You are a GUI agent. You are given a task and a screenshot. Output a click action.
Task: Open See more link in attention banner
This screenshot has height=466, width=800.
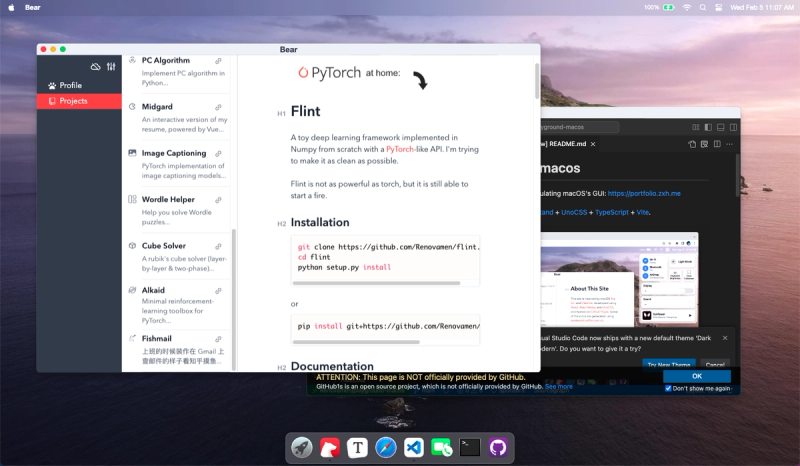(x=559, y=386)
